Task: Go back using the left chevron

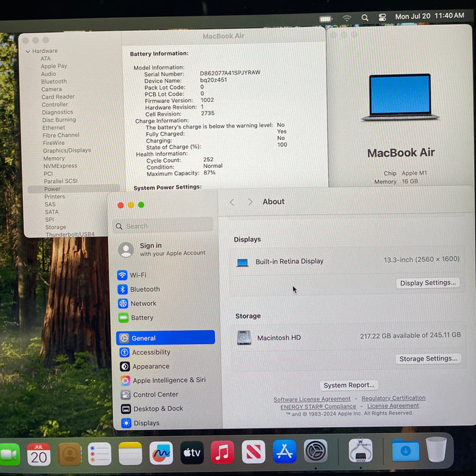Action: pyautogui.click(x=232, y=202)
